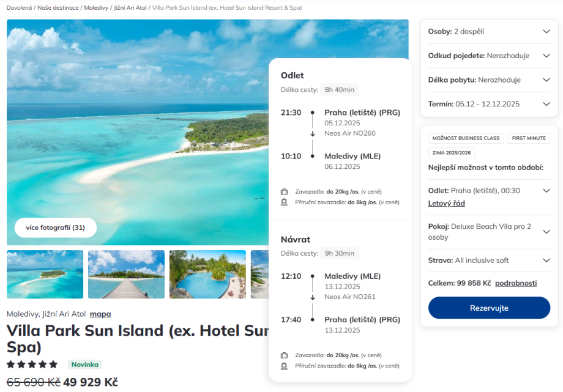
Task: Open the mapa link
Action: point(100,314)
